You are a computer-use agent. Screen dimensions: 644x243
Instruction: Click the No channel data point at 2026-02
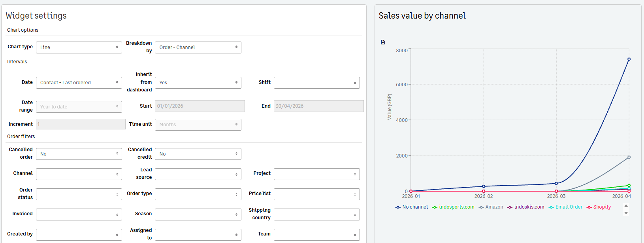(x=484, y=186)
